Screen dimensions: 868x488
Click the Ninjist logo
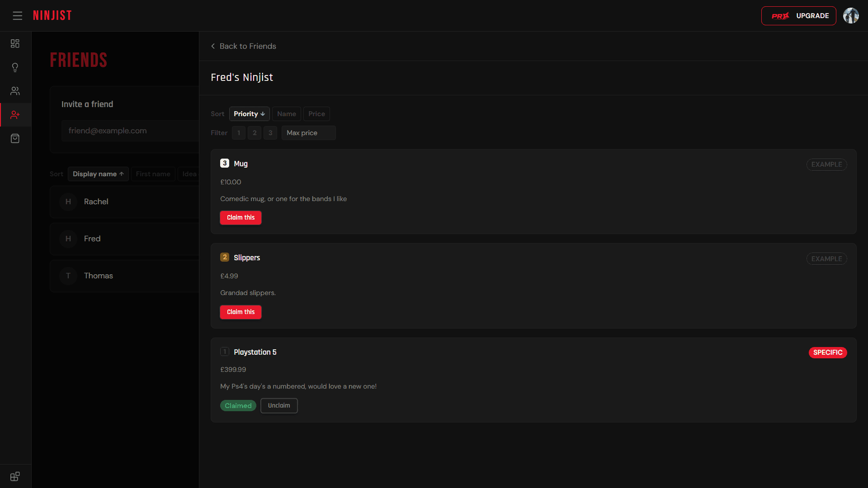[x=52, y=16]
